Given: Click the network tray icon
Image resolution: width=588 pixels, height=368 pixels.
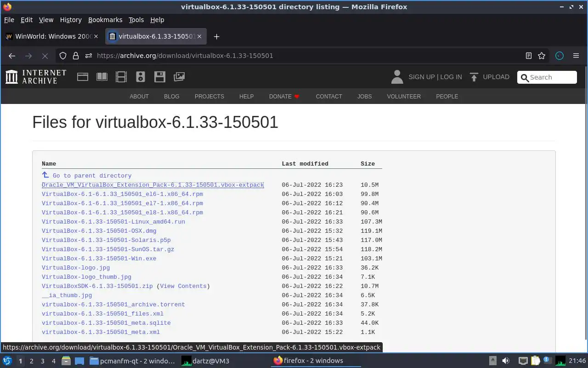Looking at the screenshot, I should pos(523,361).
